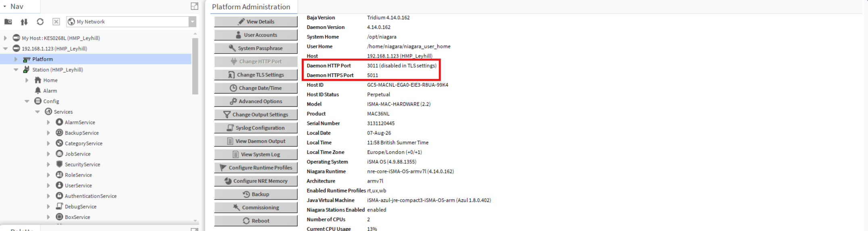This screenshot has height=231, width=868.
Task: Click the Host ID value GC5-MACNL-EGA0-EIE3-R8UA-99K4
Action: click(407, 85)
